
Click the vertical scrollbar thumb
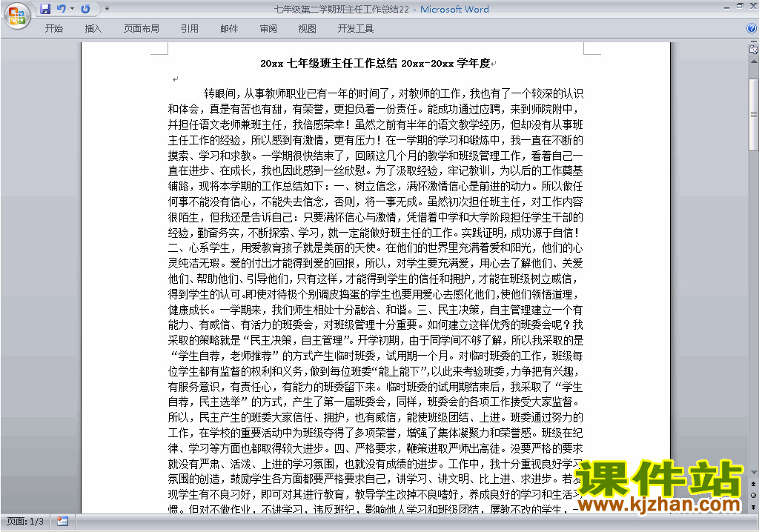(753, 115)
